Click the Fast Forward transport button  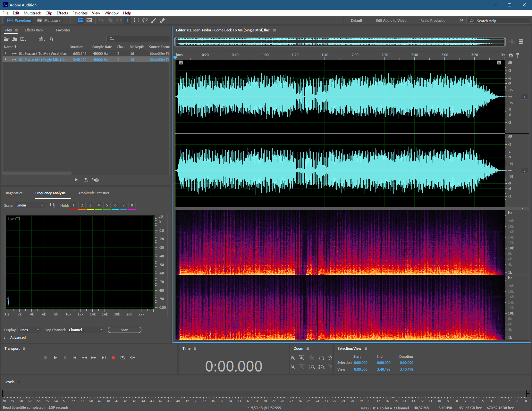tap(94, 358)
